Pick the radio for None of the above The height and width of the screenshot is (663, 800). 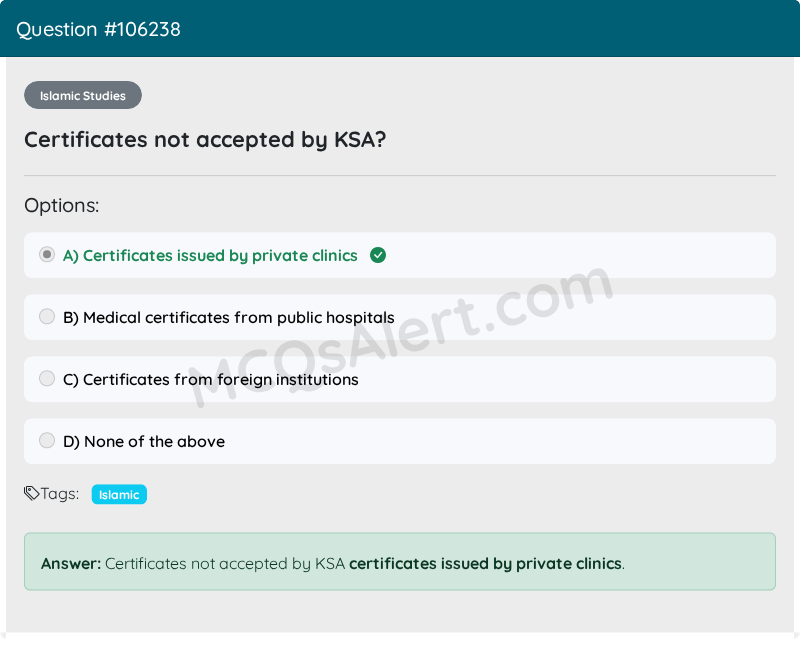click(x=47, y=441)
